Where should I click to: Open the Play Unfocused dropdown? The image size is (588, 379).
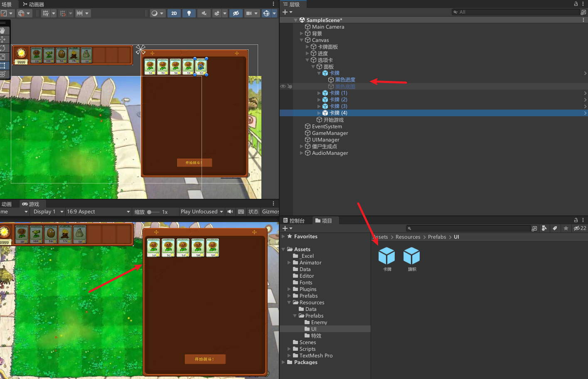click(x=202, y=212)
